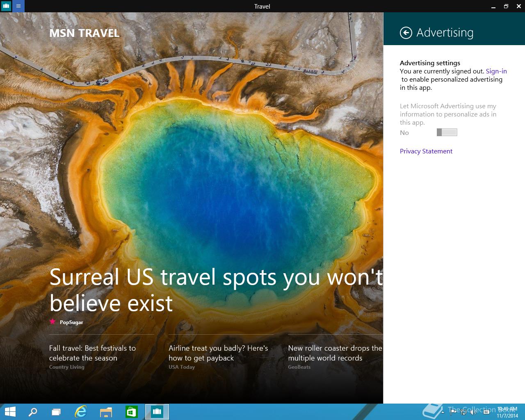The width and height of the screenshot is (525, 420).
Task: Open Windows Store from taskbar
Action: (x=131, y=412)
